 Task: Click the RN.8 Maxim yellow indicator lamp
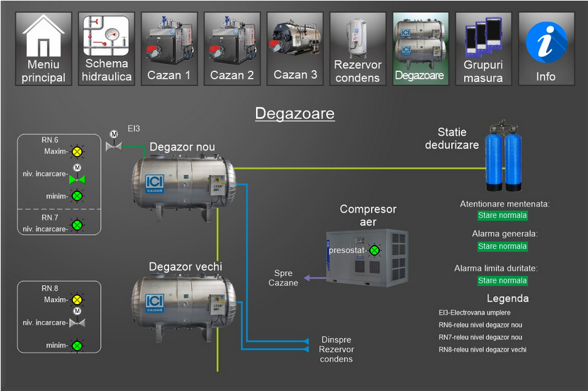pos(77,299)
